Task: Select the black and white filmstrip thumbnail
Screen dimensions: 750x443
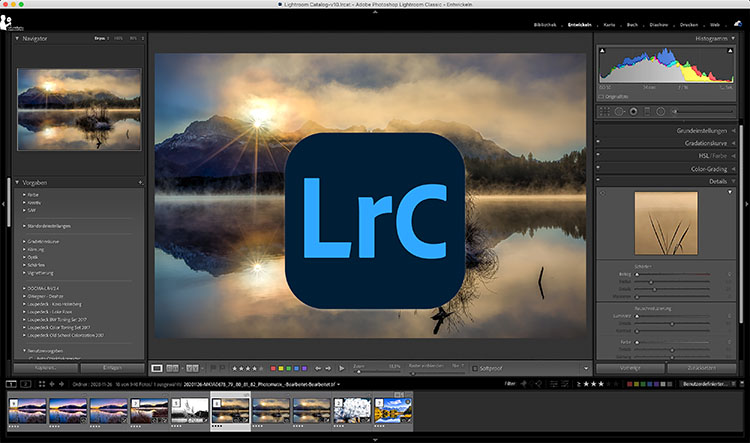Action: point(190,411)
